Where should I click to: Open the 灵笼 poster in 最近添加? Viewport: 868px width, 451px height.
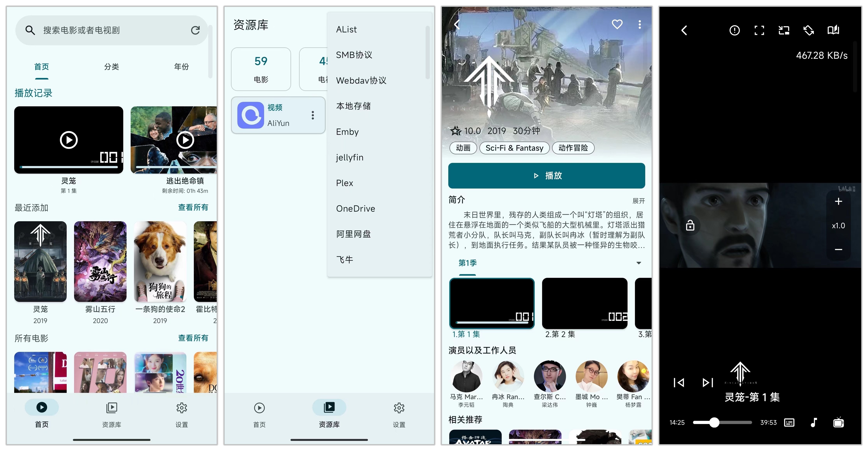tap(40, 262)
